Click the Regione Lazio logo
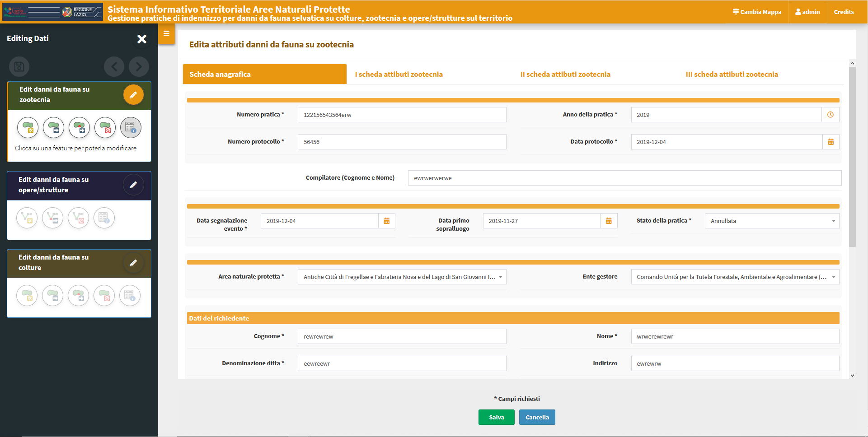 [x=52, y=12]
